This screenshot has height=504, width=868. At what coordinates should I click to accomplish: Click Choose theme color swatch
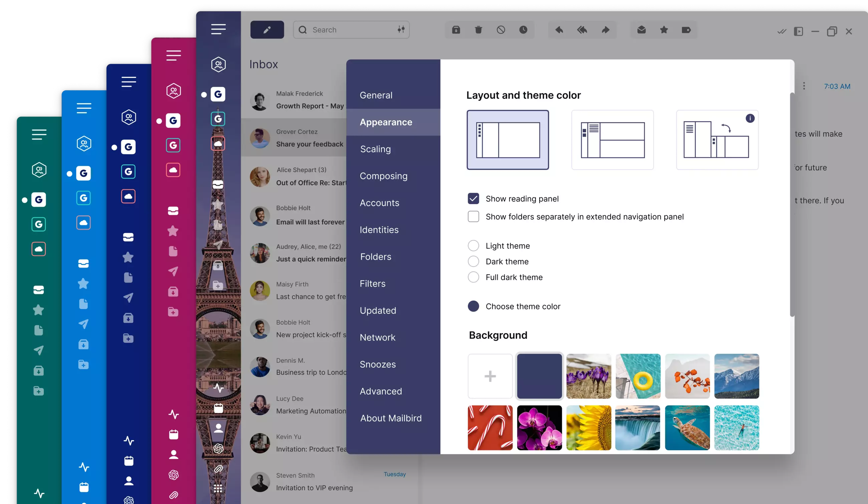point(473,306)
